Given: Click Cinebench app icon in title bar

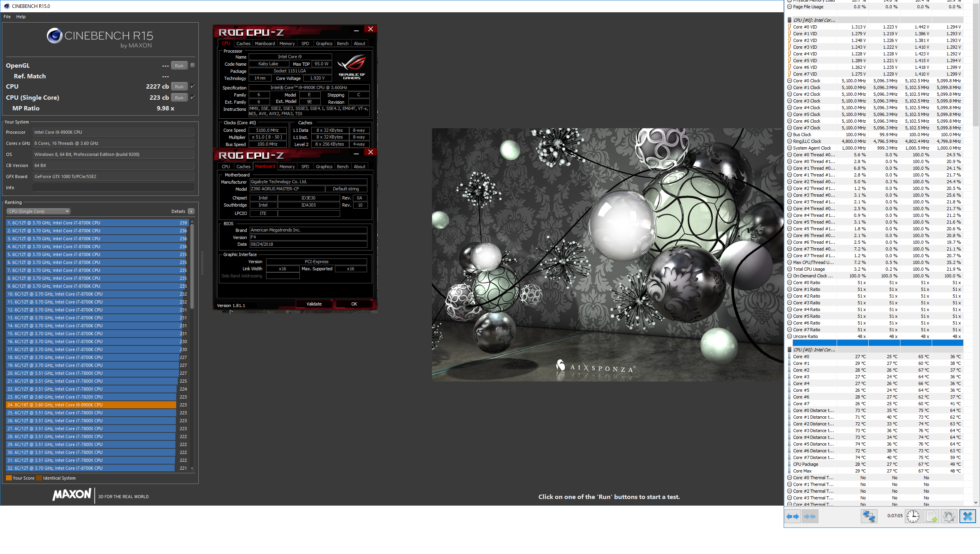Looking at the screenshot, I should (x=6, y=6).
